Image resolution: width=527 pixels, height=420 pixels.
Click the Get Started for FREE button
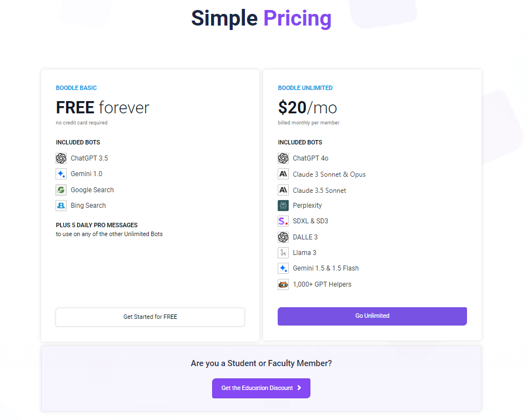coord(150,317)
